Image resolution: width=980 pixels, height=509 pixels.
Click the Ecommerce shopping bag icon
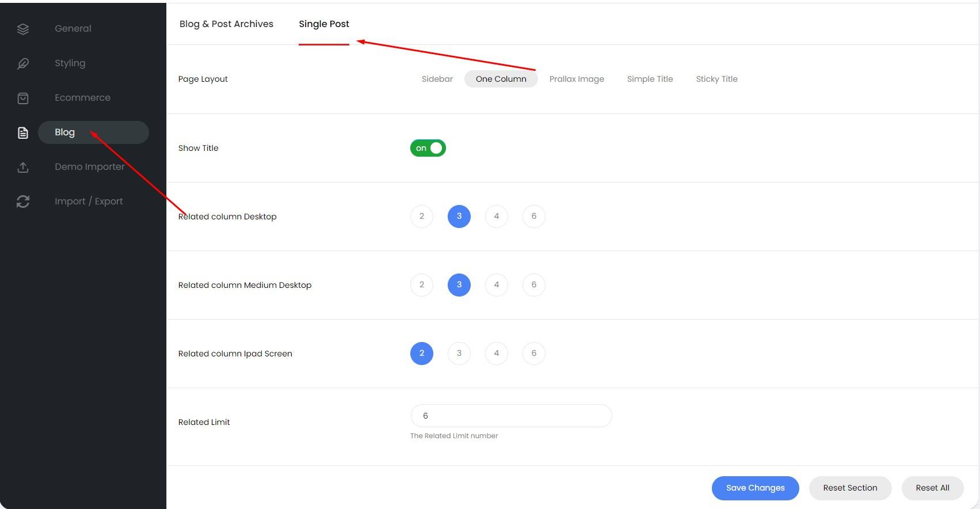[23, 98]
